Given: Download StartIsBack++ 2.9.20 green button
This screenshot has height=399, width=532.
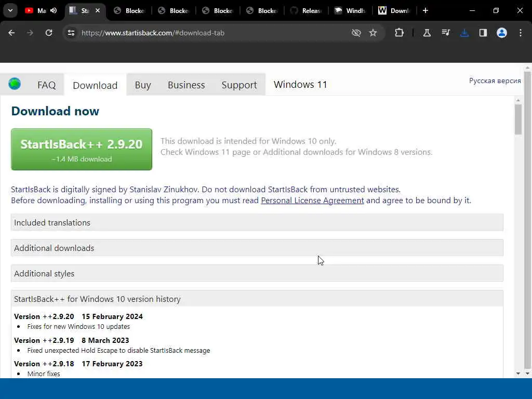Looking at the screenshot, I should (82, 149).
